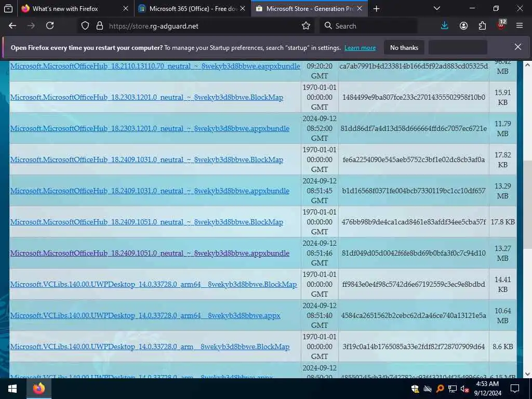The width and height of the screenshot is (532, 399).
Task: Click the page vertical scrollbar thumb
Action: click(x=528, y=204)
